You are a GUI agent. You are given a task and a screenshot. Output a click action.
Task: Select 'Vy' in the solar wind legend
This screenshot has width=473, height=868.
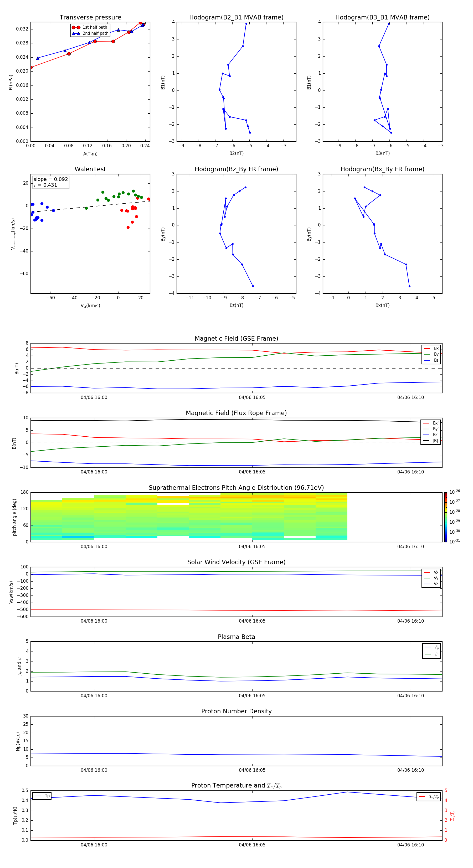[x=431, y=578]
